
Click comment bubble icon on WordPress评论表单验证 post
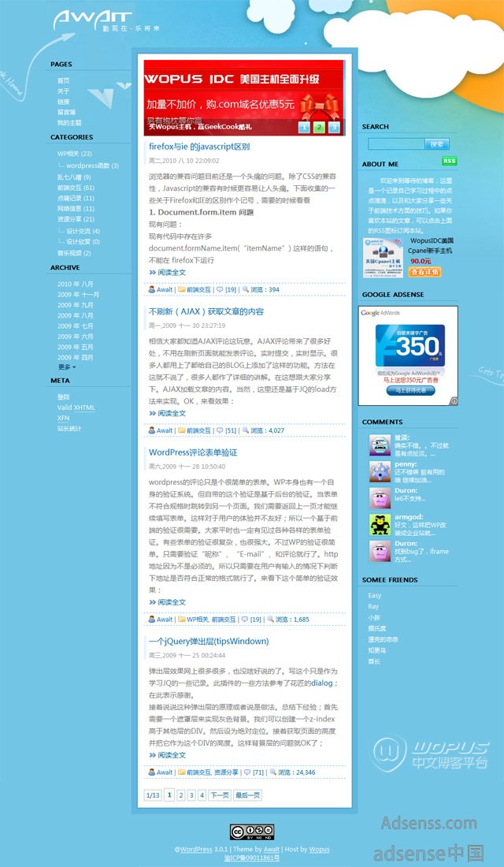[x=245, y=620]
